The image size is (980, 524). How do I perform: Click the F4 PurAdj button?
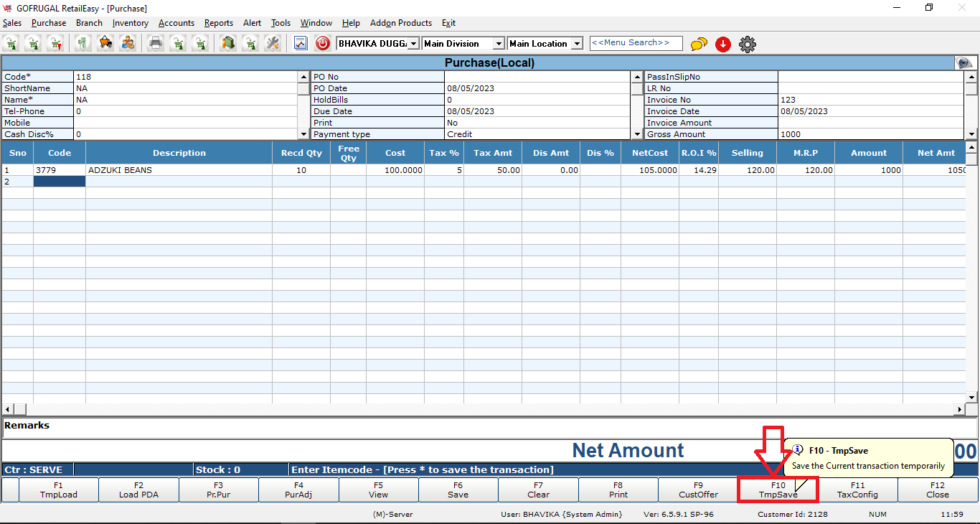(x=298, y=490)
